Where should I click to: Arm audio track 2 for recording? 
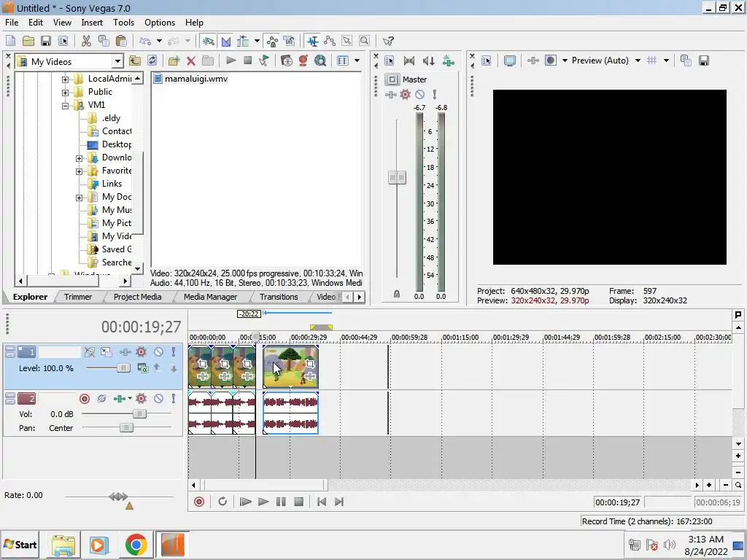point(85,399)
